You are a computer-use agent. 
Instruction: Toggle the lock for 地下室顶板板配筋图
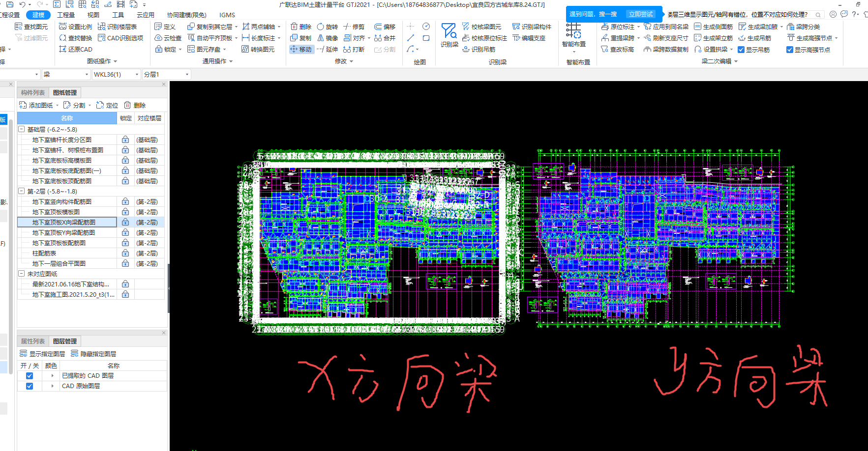pos(125,243)
